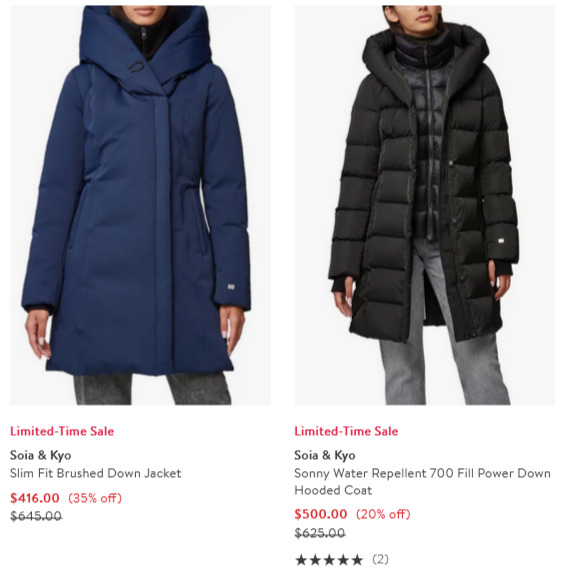Click Limited-Time Sale label above Sonny coat
The width and height of the screenshot is (577, 577).
(x=346, y=431)
